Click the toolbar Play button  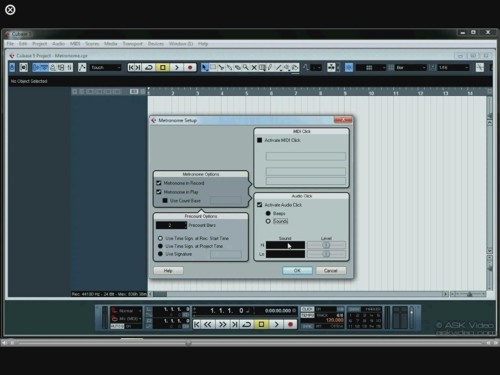click(177, 68)
